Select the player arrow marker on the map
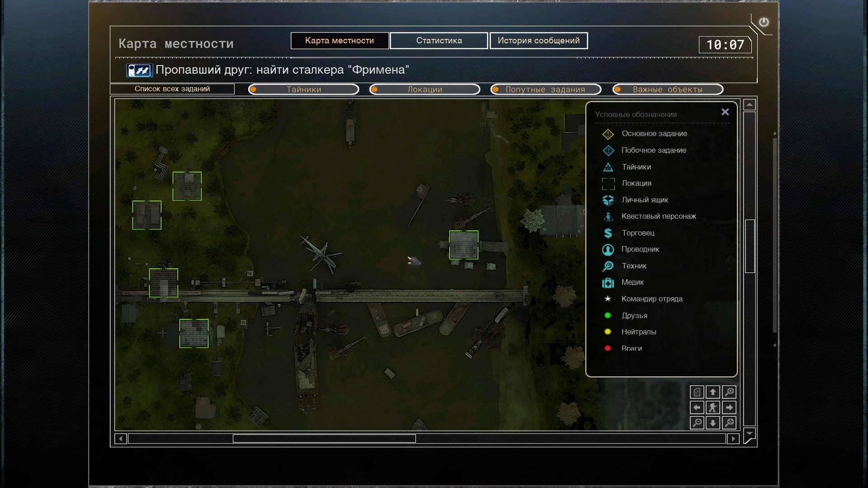 pyautogui.click(x=414, y=261)
